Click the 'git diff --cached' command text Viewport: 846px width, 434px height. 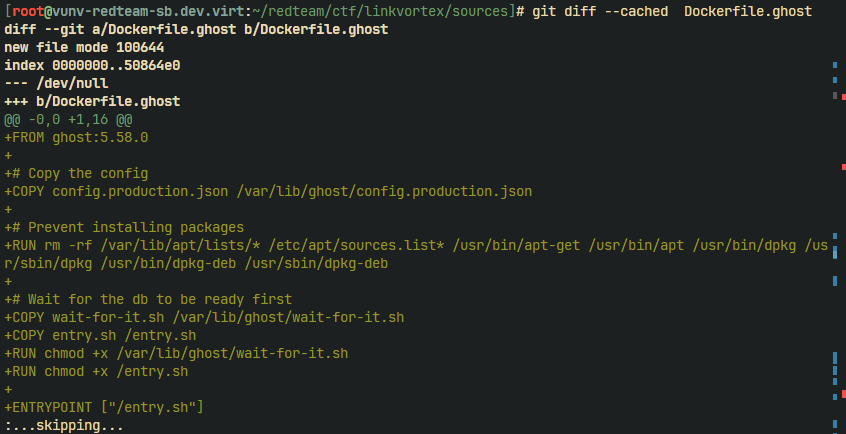(x=600, y=11)
